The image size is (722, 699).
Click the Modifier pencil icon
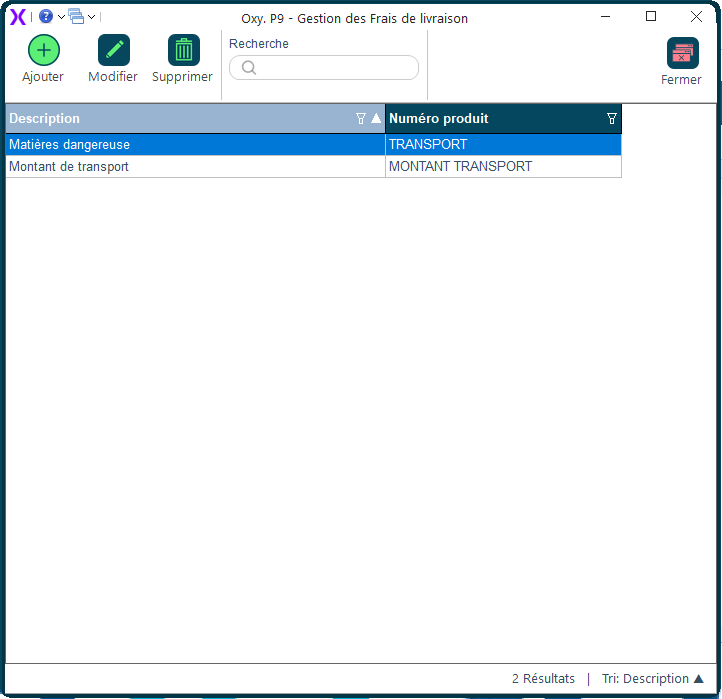[x=114, y=50]
